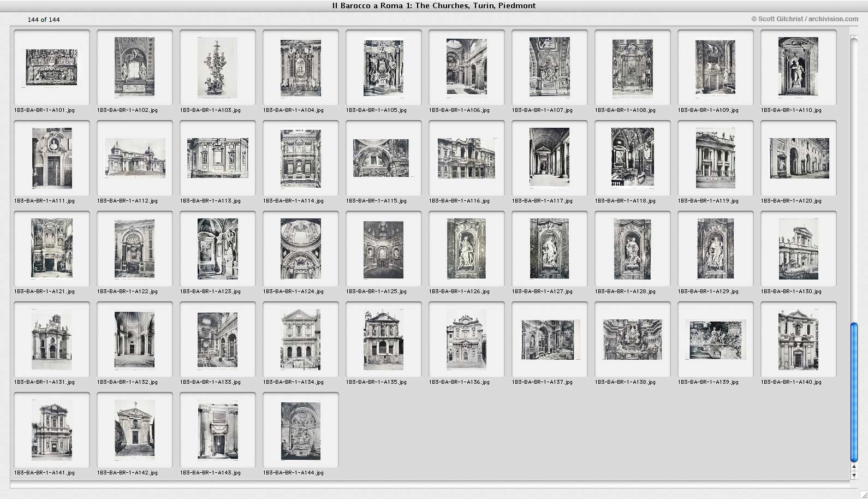This screenshot has height=499, width=868.
Task: Click the archivision.com copyright link
Action: [x=805, y=19]
